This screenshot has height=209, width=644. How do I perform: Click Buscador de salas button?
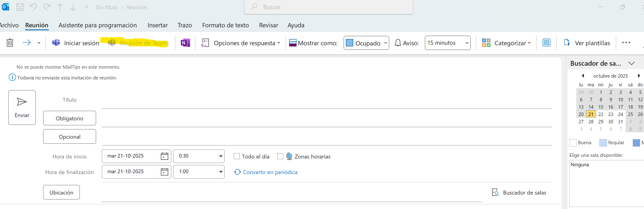[519, 192]
